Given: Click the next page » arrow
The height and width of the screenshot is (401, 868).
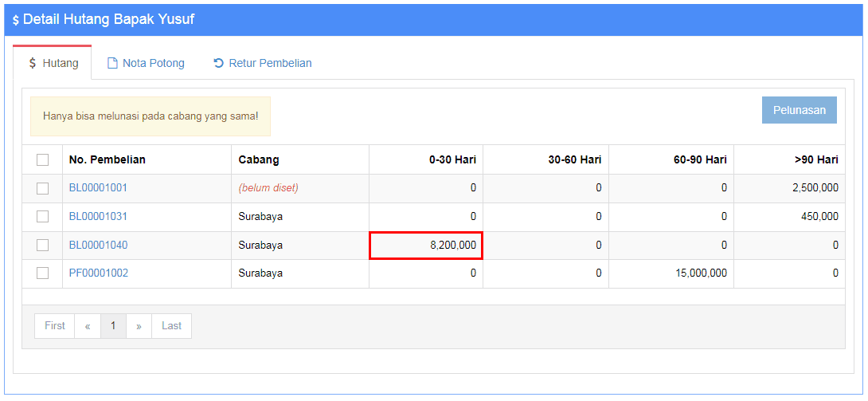Looking at the screenshot, I should pyautogui.click(x=139, y=326).
